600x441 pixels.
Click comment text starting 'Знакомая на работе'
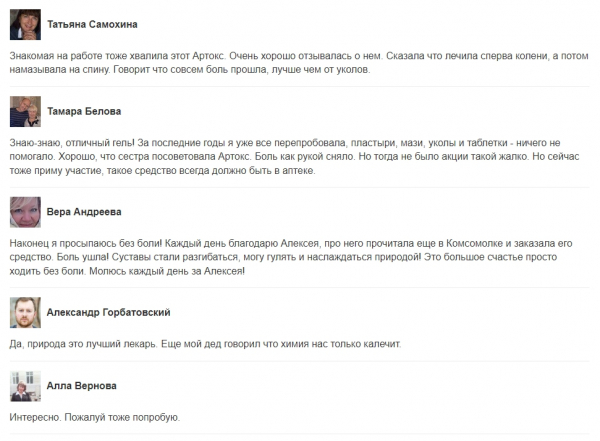tap(299, 63)
